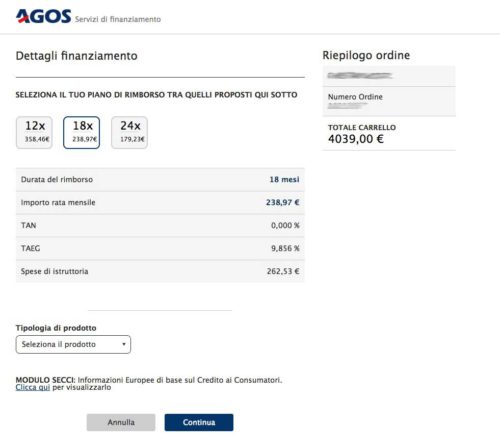500x448 pixels.
Task: Click the Spese di istruttoria amount
Action: coord(283,271)
